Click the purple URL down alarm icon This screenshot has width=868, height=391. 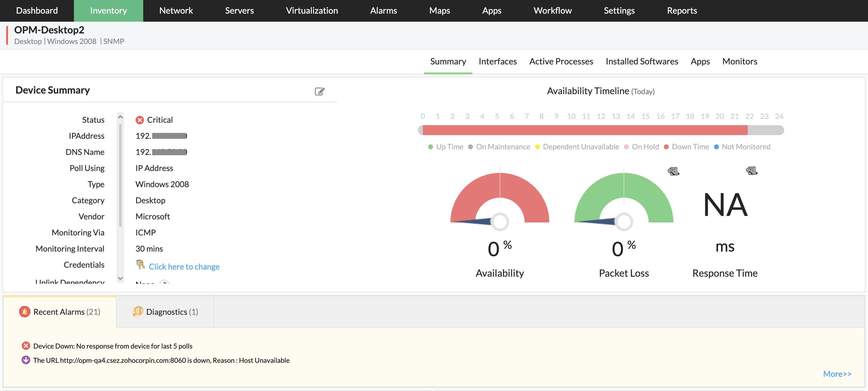(x=26, y=360)
